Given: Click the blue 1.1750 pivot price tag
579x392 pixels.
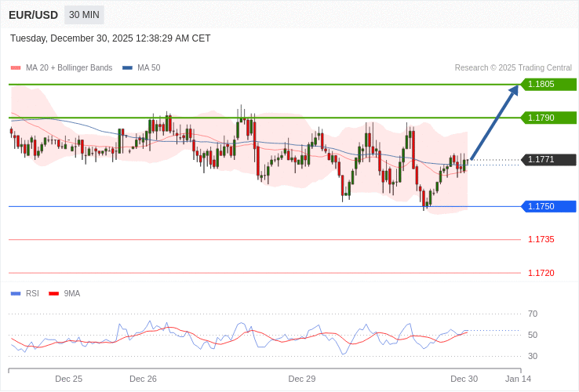Looking at the screenshot, I should 548,206.
